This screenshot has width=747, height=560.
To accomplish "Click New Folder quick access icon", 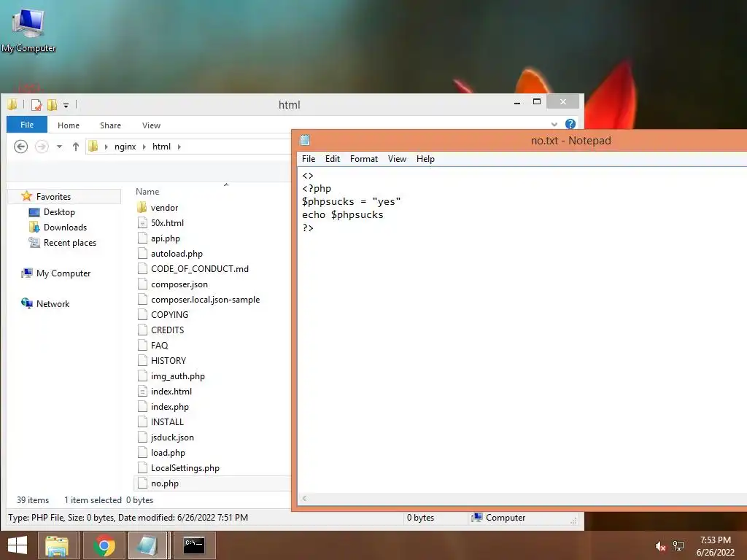I will click(52, 104).
